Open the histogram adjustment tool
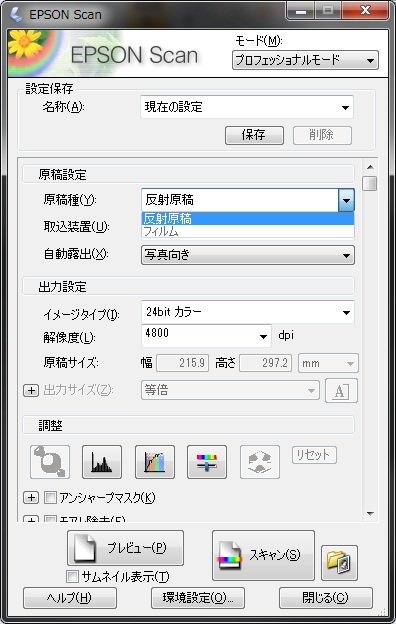This screenshot has width=396, height=624. [102, 462]
